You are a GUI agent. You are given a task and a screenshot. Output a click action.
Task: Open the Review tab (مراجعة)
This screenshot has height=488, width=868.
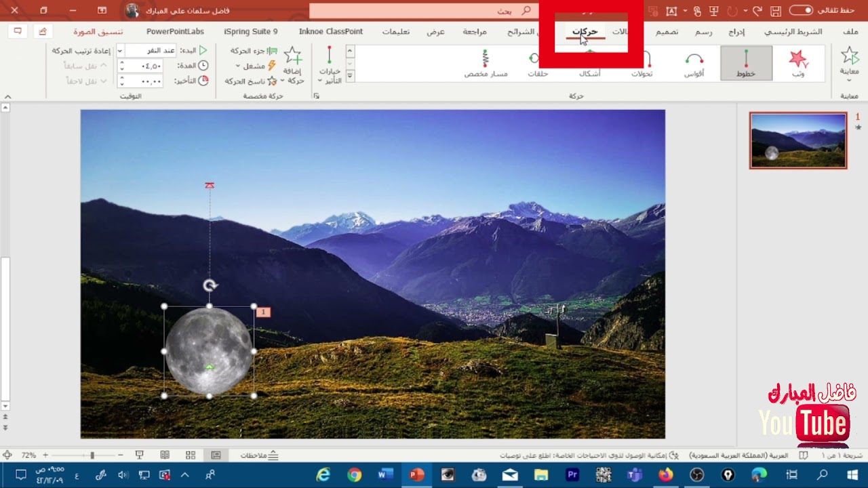click(475, 32)
